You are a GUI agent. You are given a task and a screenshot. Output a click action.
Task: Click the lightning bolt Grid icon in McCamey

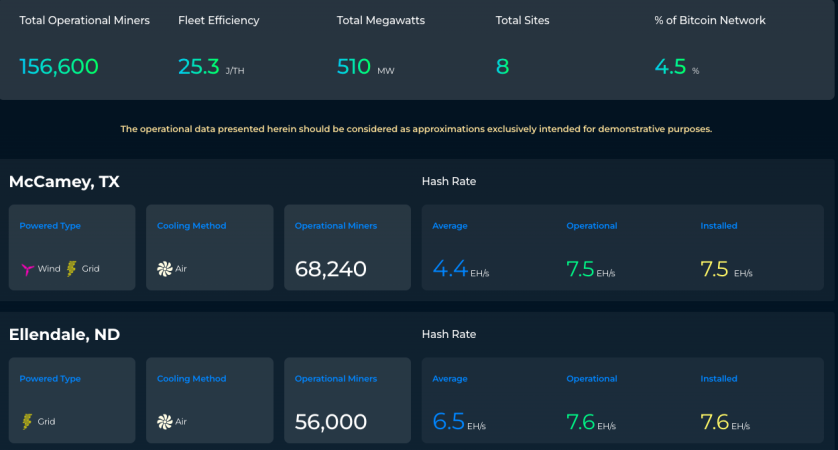[71, 268]
